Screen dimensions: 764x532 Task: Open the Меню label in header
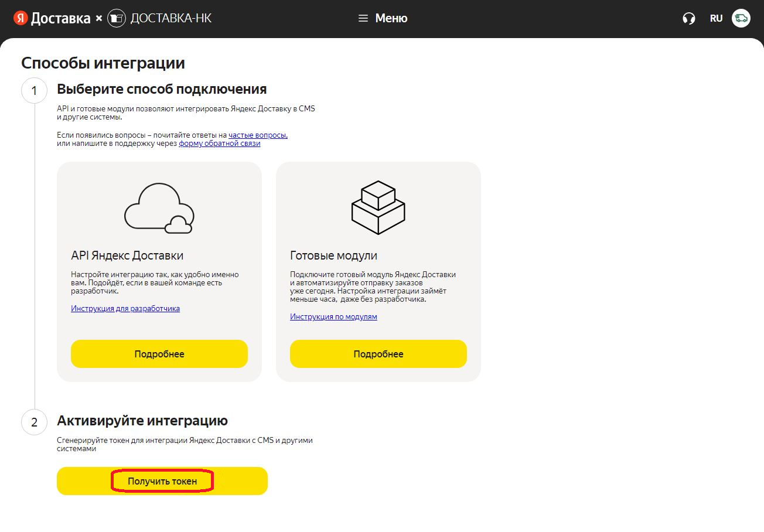pos(391,18)
